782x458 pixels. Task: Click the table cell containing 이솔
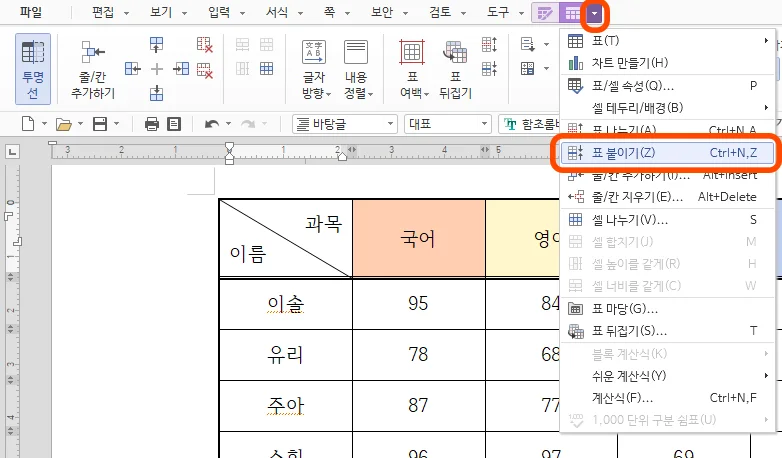286,303
